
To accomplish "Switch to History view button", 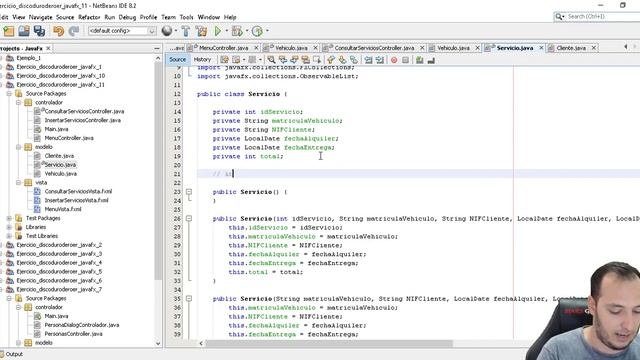I will click(202, 60).
